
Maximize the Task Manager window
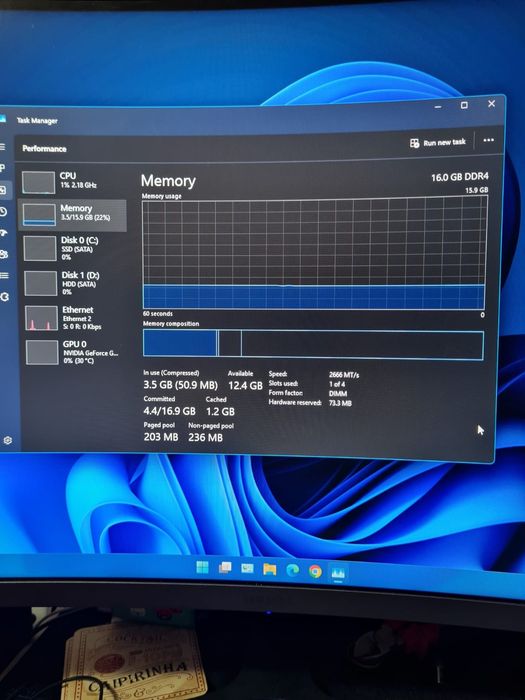click(x=464, y=105)
